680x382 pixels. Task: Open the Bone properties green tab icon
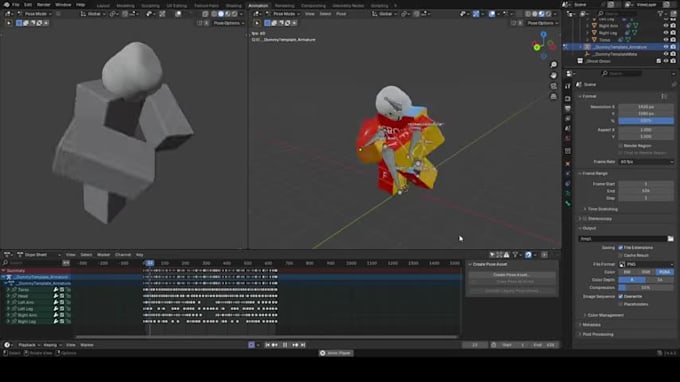[x=568, y=203]
